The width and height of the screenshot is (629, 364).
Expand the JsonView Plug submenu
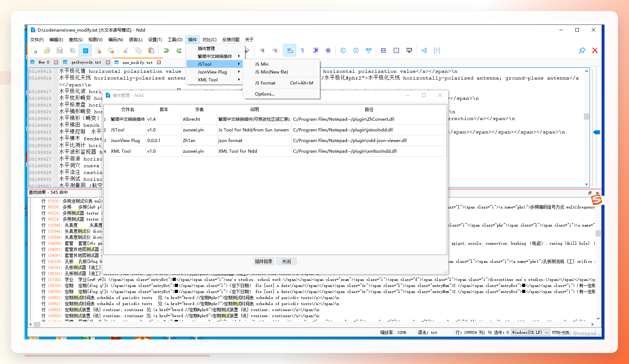tap(216, 72)
